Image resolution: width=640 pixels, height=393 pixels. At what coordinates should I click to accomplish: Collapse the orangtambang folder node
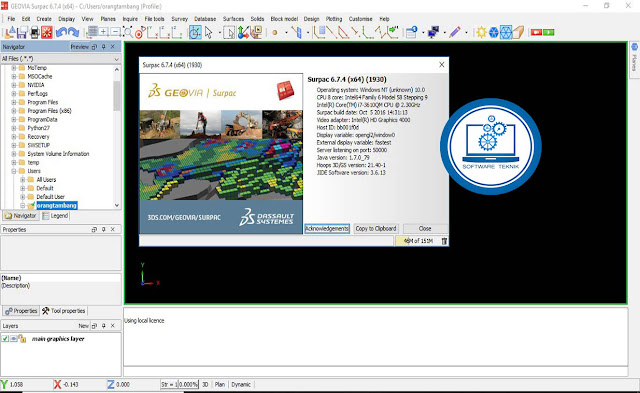(23, 206)
